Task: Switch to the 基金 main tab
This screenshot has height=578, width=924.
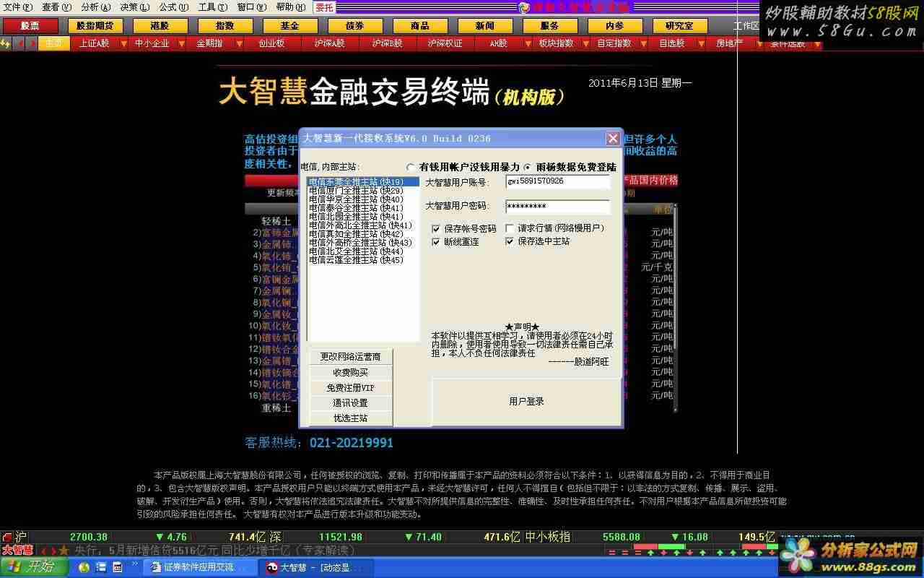Action: click(290, 26)
